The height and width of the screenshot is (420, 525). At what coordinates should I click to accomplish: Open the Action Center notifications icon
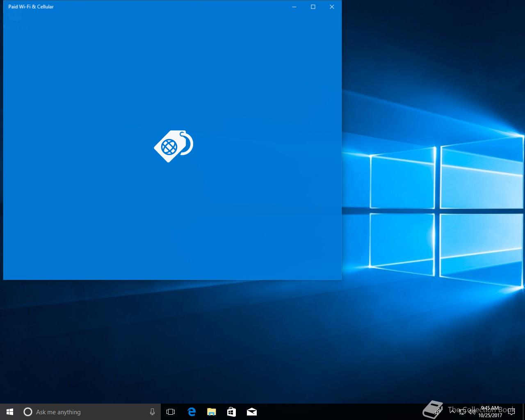coord(511,412)
